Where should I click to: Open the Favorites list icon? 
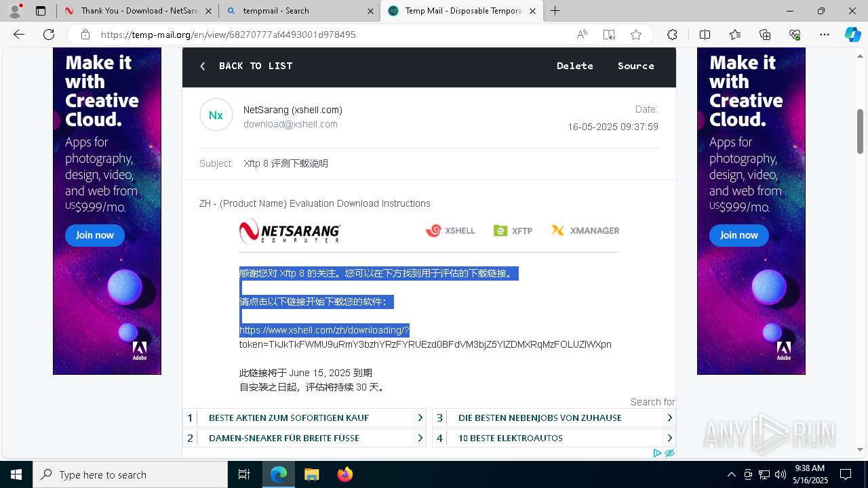coord(735,35)
